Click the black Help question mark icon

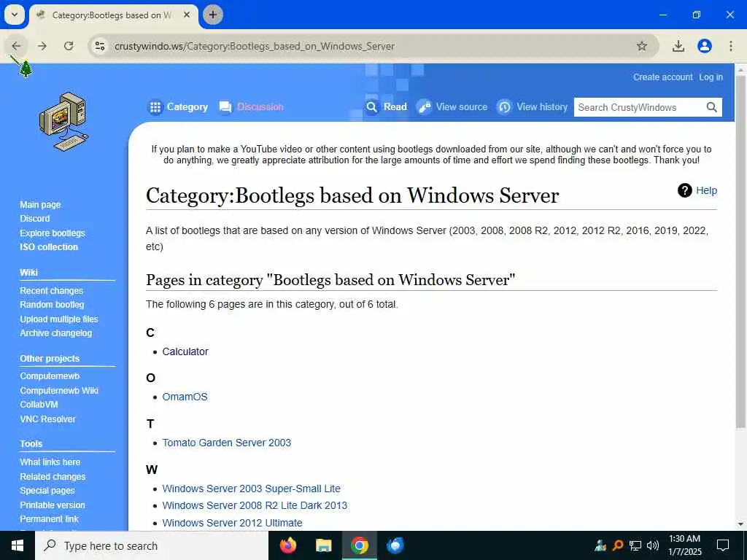(x=684, y=190)
